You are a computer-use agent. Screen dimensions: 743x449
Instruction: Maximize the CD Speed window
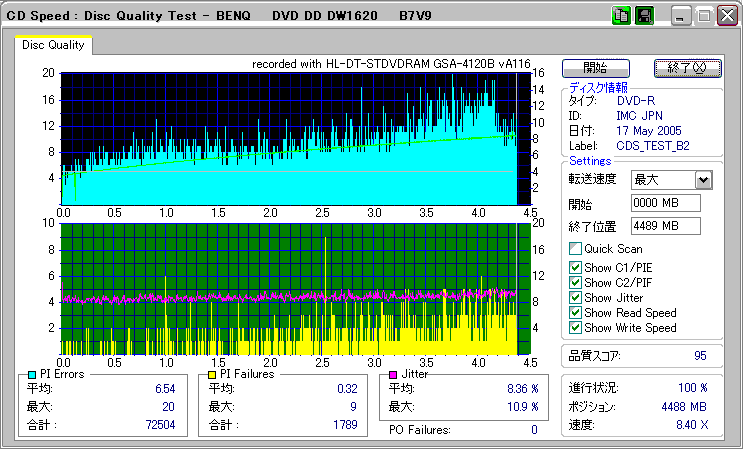(704, 17)
